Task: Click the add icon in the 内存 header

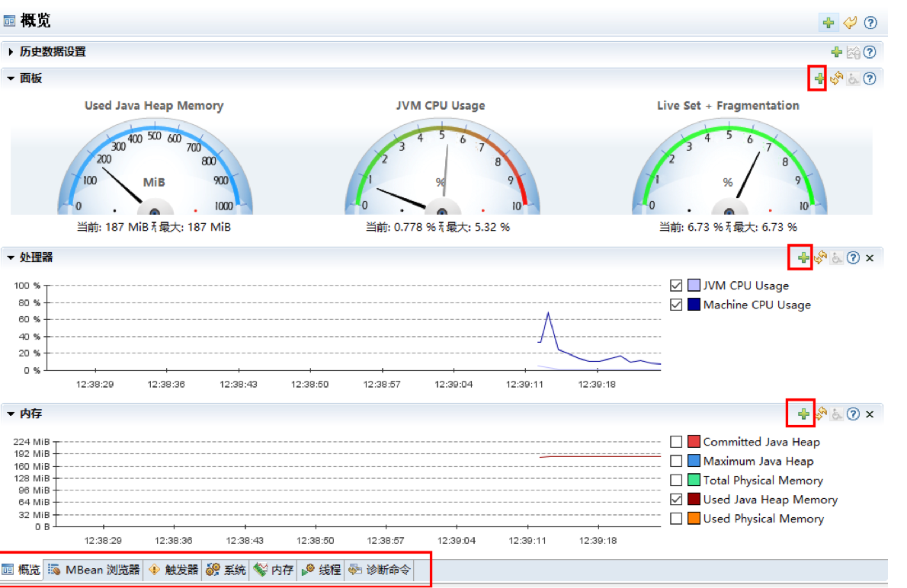Action: click(803, 414)
